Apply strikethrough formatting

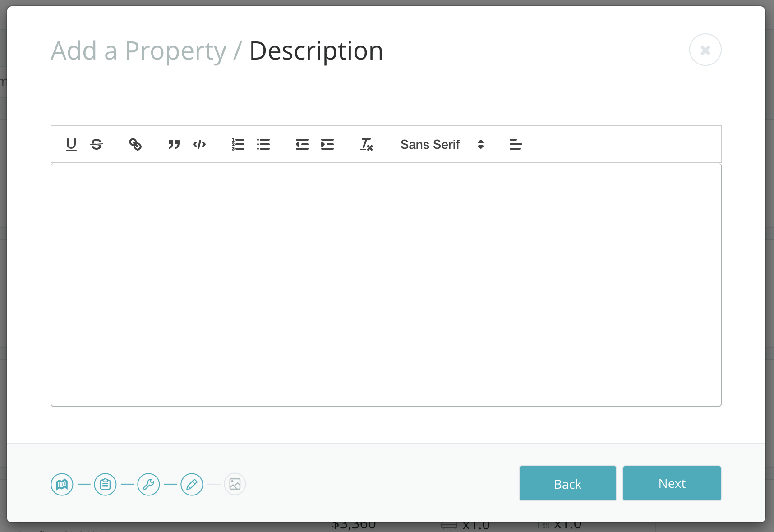tap(97, 144)
